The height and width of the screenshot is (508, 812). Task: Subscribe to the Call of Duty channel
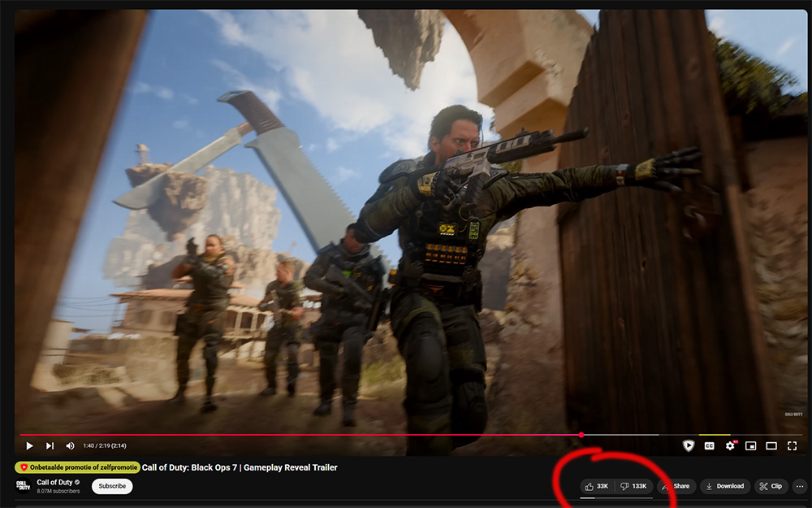click(x=112, y=486)
